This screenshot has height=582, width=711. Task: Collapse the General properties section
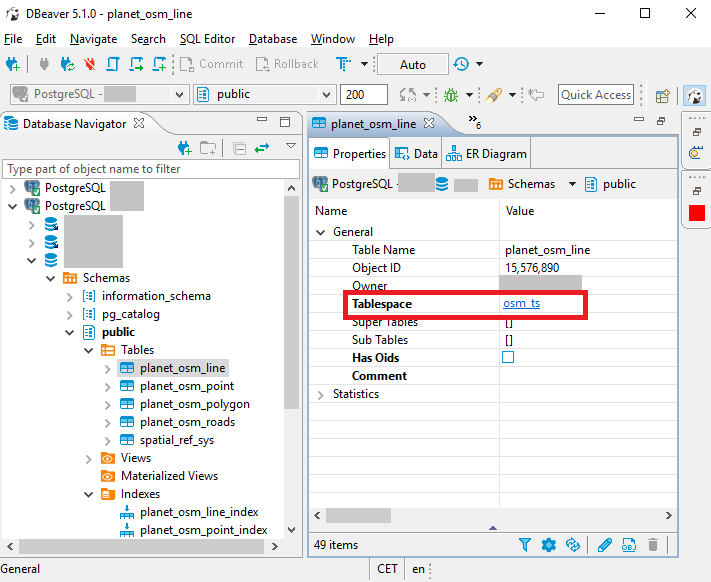(321, 233)
